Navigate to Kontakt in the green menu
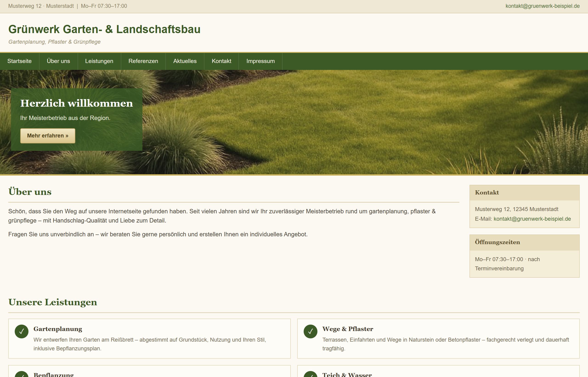 click(x=221, y=61)
